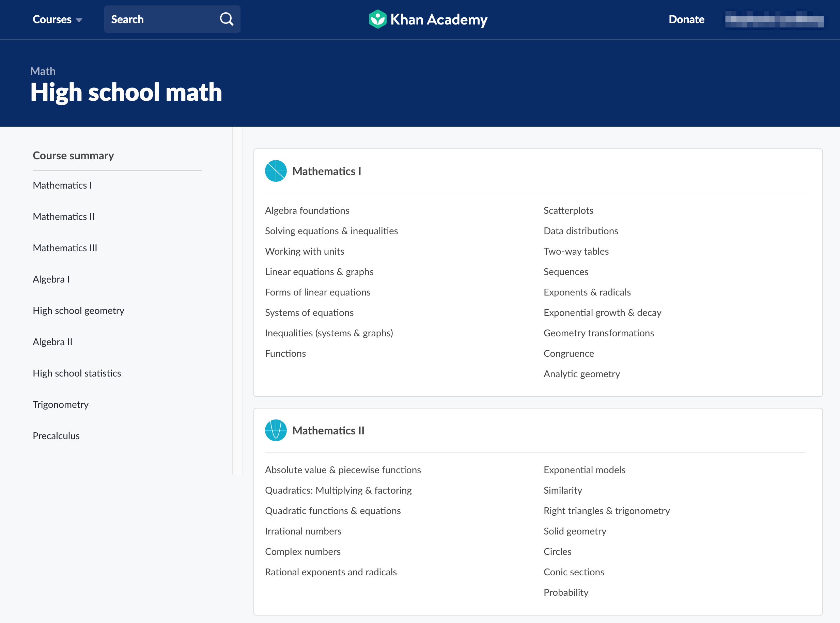Viewport: 840px width, 623px height.
Task: Open the Courses dropdown menu
Action: (57, 19)
